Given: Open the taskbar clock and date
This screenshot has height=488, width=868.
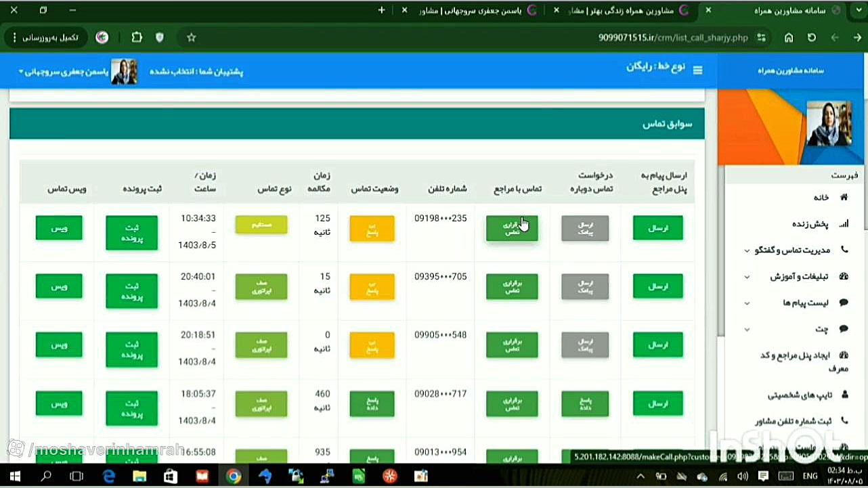Looking at the screenshot, I should (x=844, y=476).
